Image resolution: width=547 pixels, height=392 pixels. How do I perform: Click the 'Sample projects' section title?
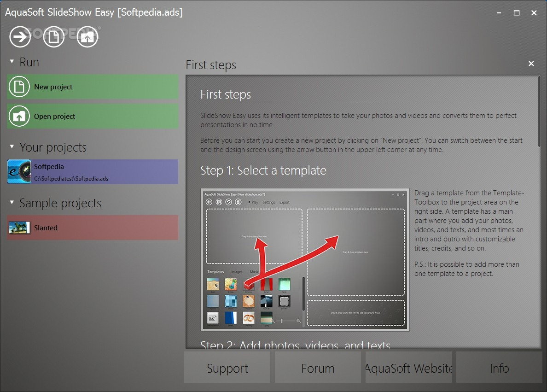[x=60, y=203]
